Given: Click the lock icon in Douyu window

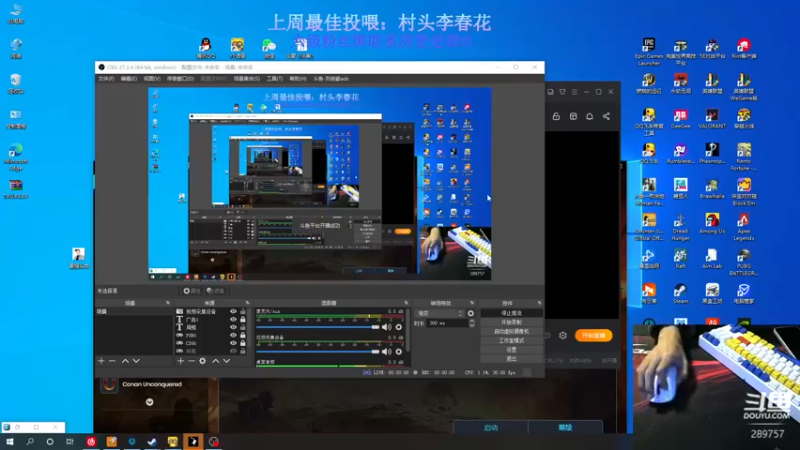Looking at the screenshot, I should (556, 116).
